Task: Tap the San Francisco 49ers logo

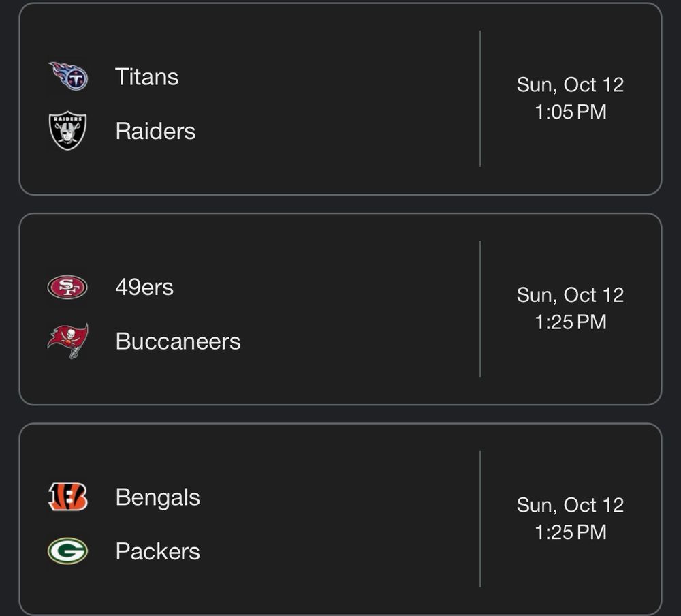Action: coord(67,287)
